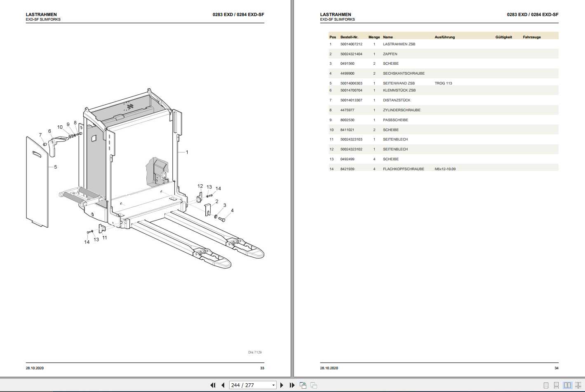Go to the previous page
Screen dimensions: 585x392
coord(223,385)
